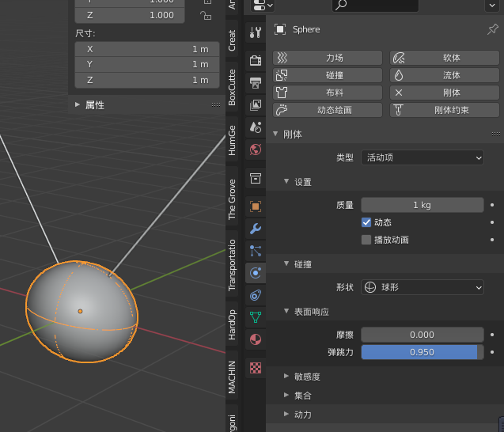The image size is (504, 432).
Task: Expand the 属性 panel in sidebar
Action: coord(78,104)
